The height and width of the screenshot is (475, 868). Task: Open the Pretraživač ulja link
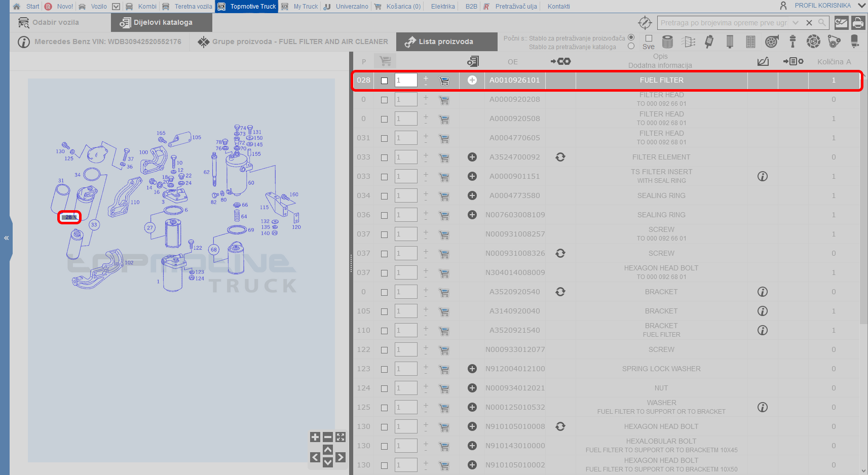point(516,7)
